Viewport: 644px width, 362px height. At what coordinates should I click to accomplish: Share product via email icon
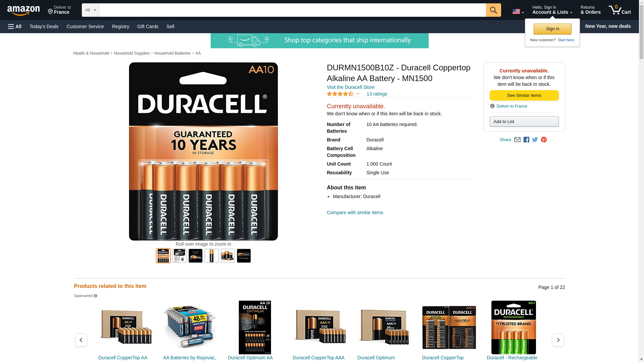[517, 140]
